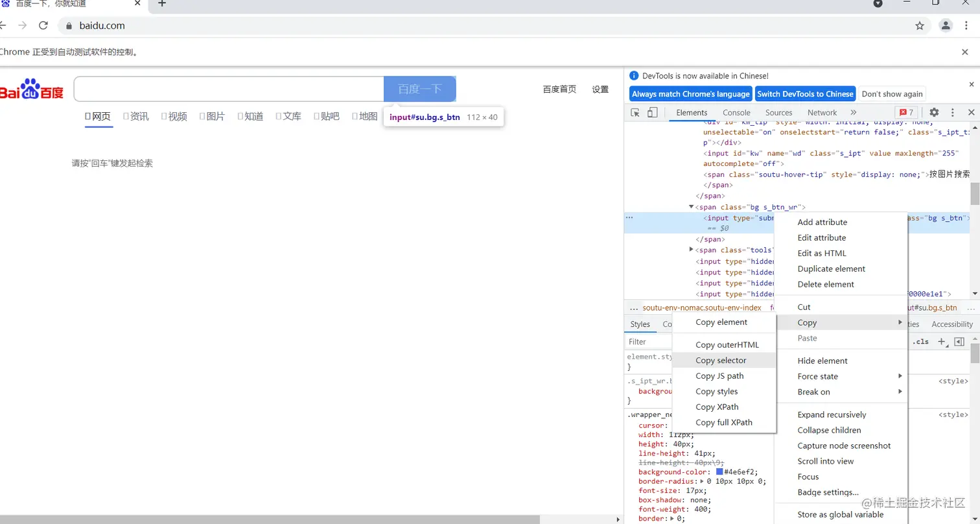Viewport: 980px width, 524px height.
Task: Choose Copy full XPath
Action: pyautogui.click(x=724, y=422)
